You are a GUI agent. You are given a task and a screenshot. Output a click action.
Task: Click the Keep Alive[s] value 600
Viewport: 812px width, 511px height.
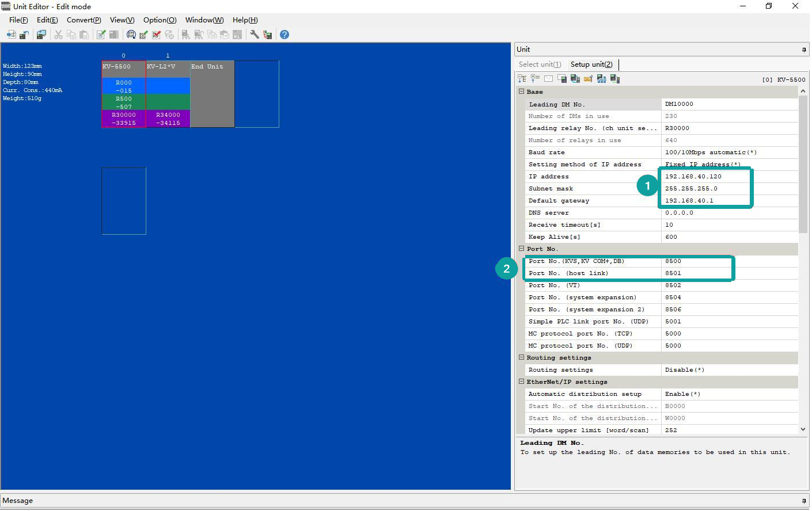click(x=671, y=237)
